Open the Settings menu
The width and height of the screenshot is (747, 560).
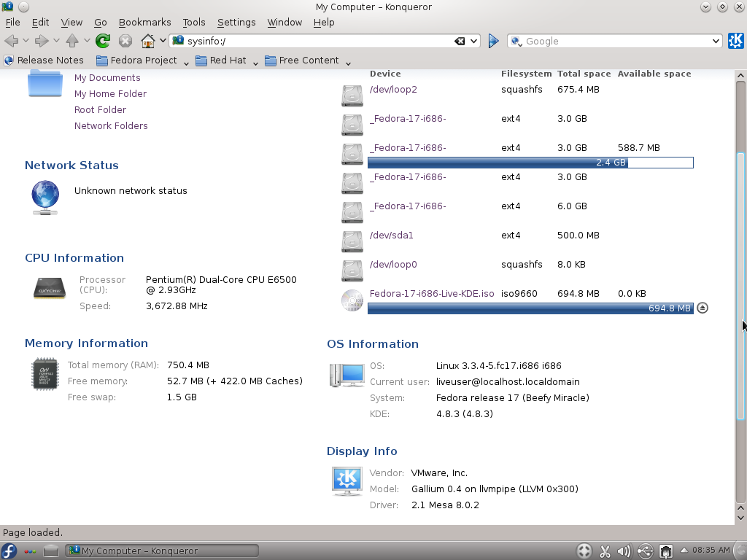[236, 23]
